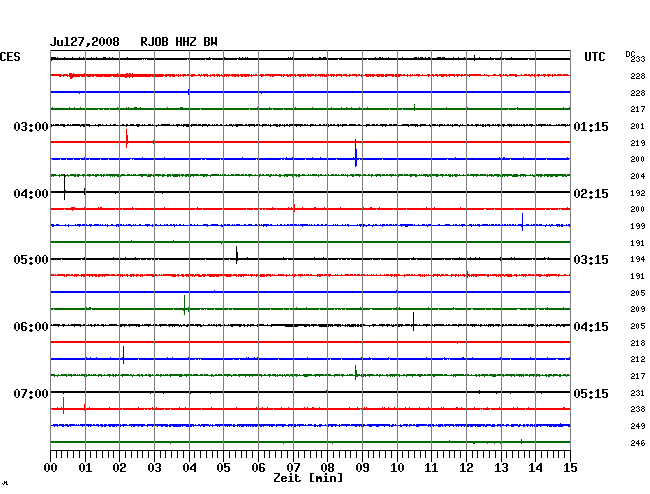This screenshot has width=650, height=494.
Task: Select the 02:15 UTC time label
Action: tap(591, 194)
